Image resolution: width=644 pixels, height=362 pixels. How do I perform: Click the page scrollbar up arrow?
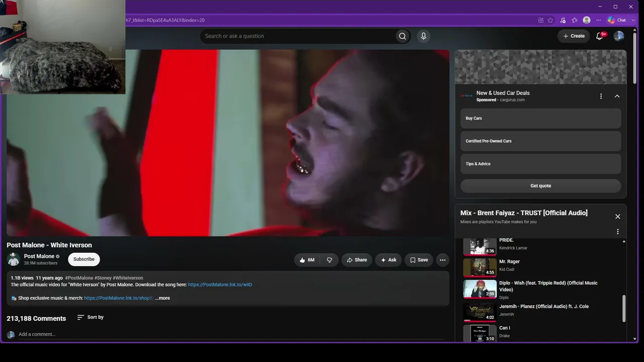(x=635, y=30)
